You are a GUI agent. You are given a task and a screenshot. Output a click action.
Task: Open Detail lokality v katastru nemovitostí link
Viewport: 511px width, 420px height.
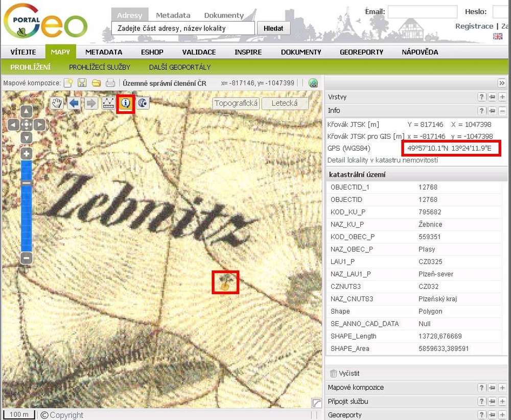[x=382, y=160]
